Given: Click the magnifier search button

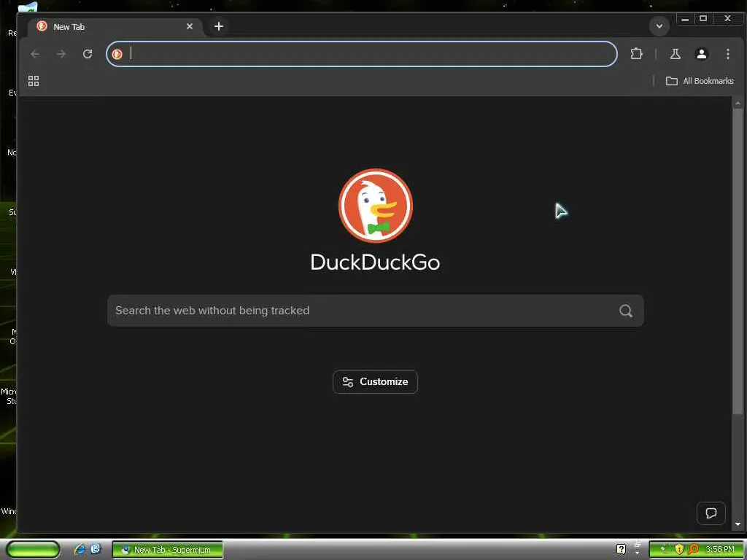Looking at the screenshot, I should 626,311.
